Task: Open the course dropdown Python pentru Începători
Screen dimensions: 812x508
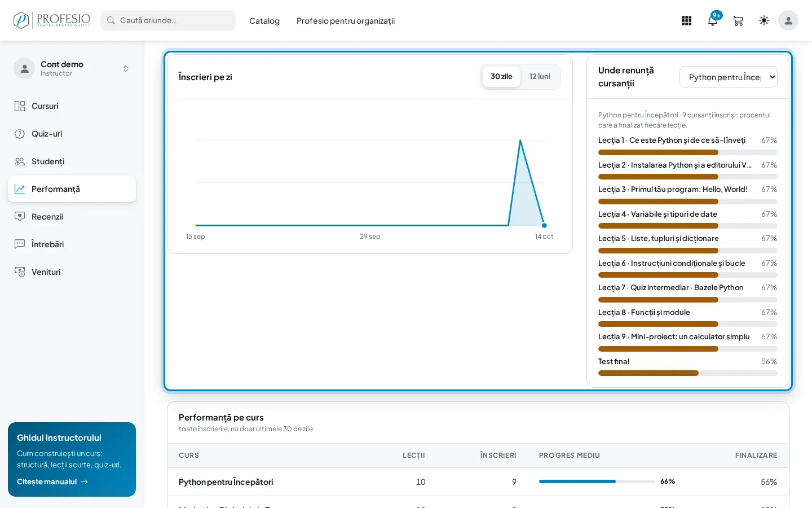Action: [729, 77]
